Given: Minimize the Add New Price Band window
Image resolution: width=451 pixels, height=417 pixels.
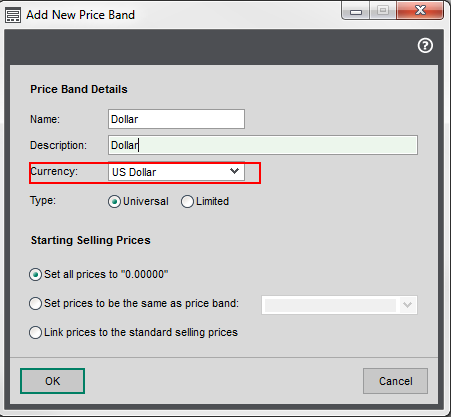Looking at the screenshot, I should click(356, 11).
